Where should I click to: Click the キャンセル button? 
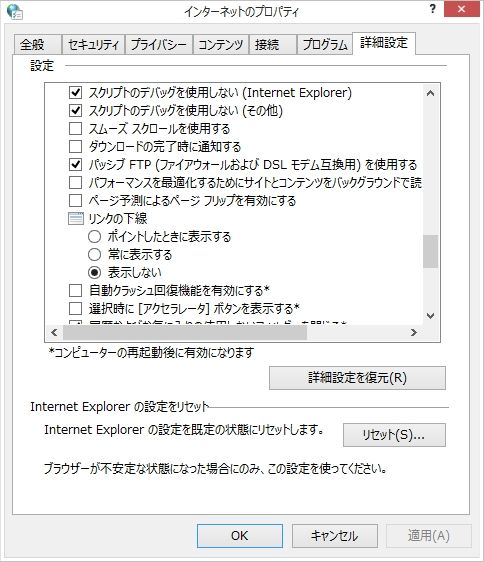pos(334,536)
